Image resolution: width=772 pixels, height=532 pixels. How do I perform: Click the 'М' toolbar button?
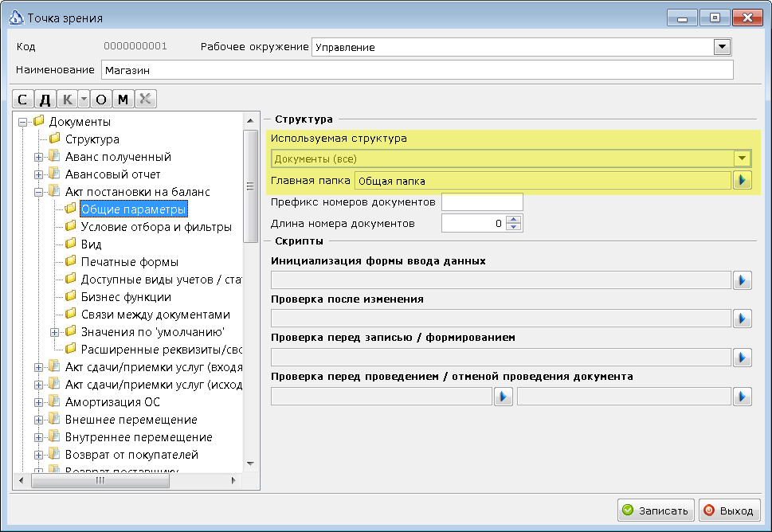pos(123,99)
